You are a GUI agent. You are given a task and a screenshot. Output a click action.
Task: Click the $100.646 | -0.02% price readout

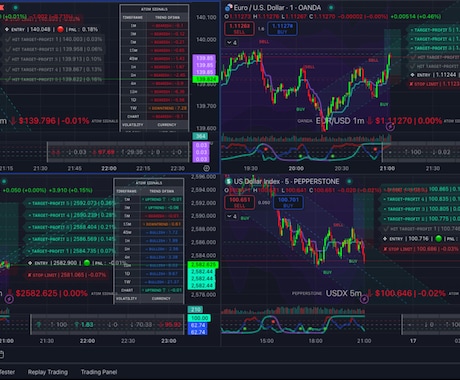410,293
